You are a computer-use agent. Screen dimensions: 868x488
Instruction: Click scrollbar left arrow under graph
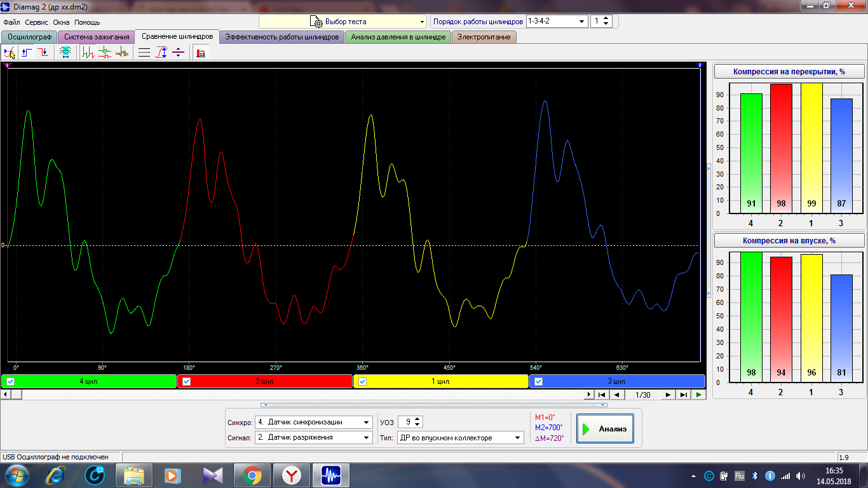pyautogui.click(x=6, y=395)
